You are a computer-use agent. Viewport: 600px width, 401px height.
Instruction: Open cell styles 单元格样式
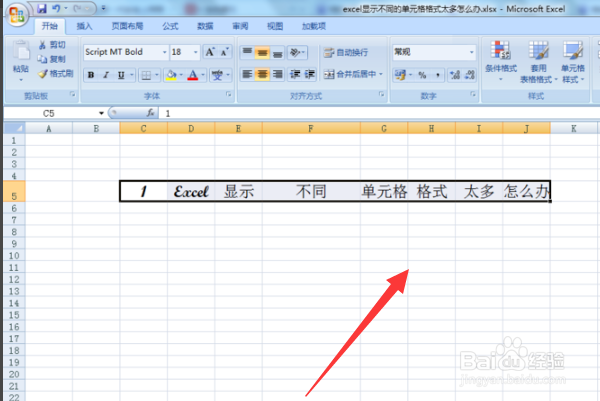point(573,61)
